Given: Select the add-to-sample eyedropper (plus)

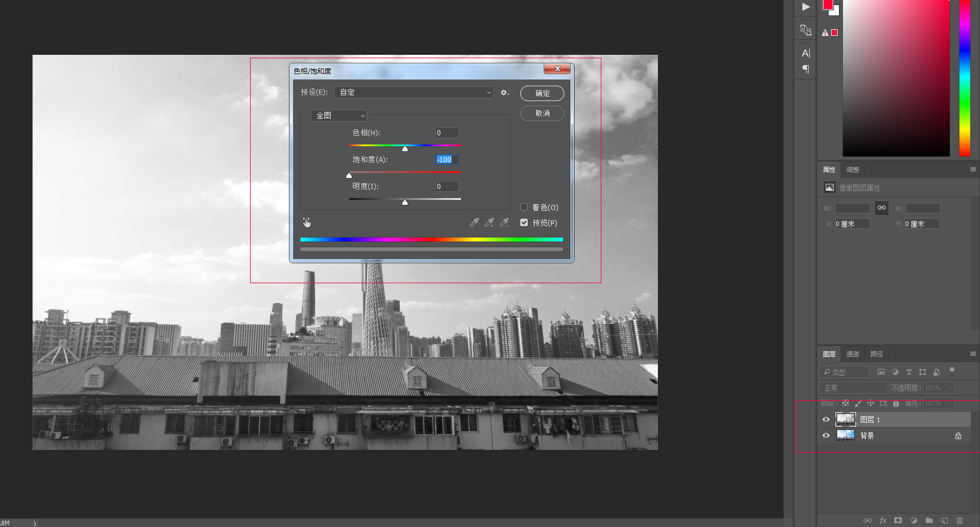Looking at the screenshot, I should coord(489,223).
